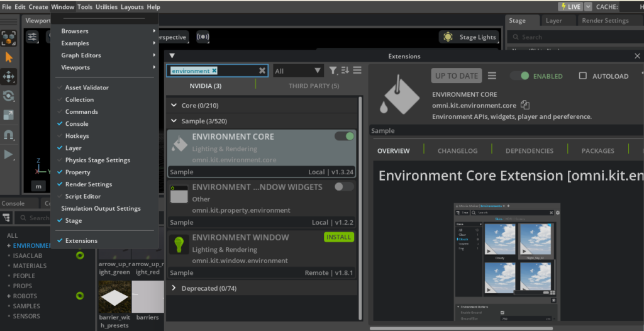Copy the omni.kit.environment.core extension ID
644x331 pixels.
click(x=525, y=105)
